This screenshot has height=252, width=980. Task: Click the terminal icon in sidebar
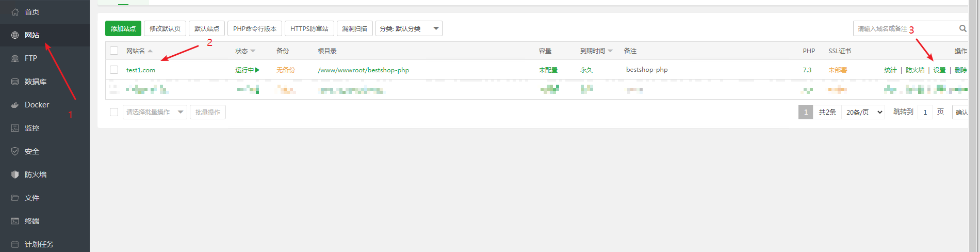tap(15, 221)
